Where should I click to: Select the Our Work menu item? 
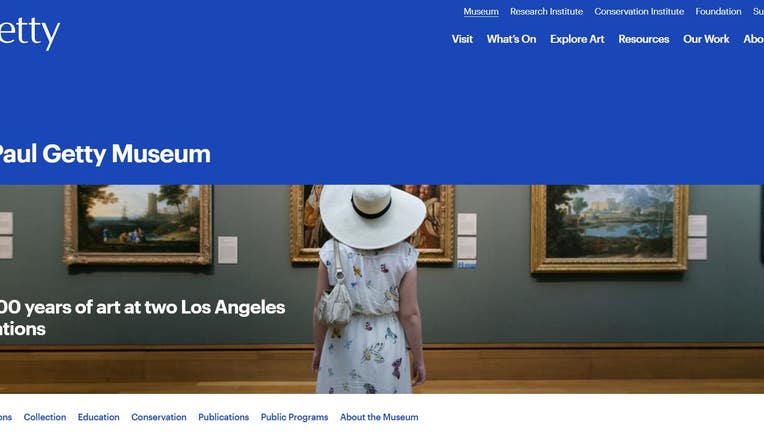point(706,39)
